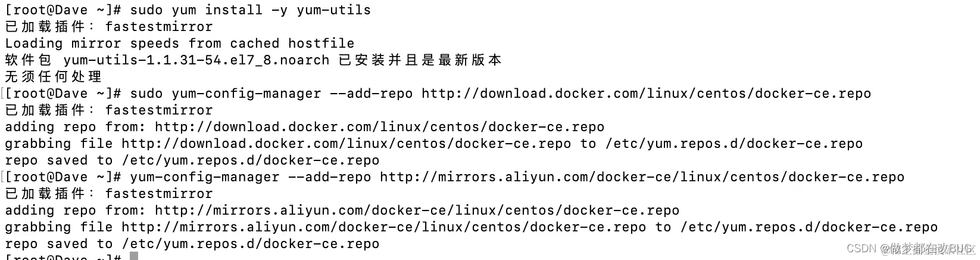Click the "adding repo from" download.docker.com line

(x=305, y=127)
